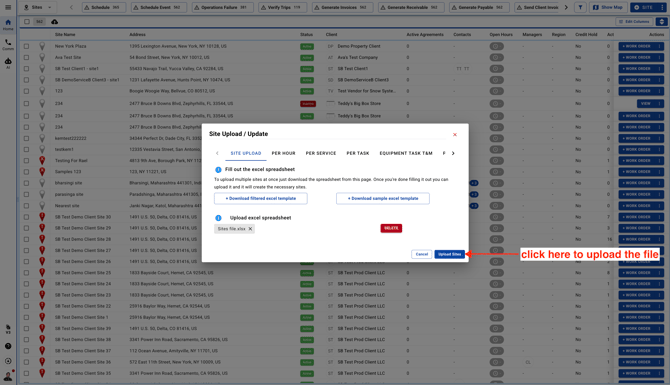Check the SB Test Demo Client Site 36 checkbox
Viewport: 670px width, 385px height.
tap(26, 362)
